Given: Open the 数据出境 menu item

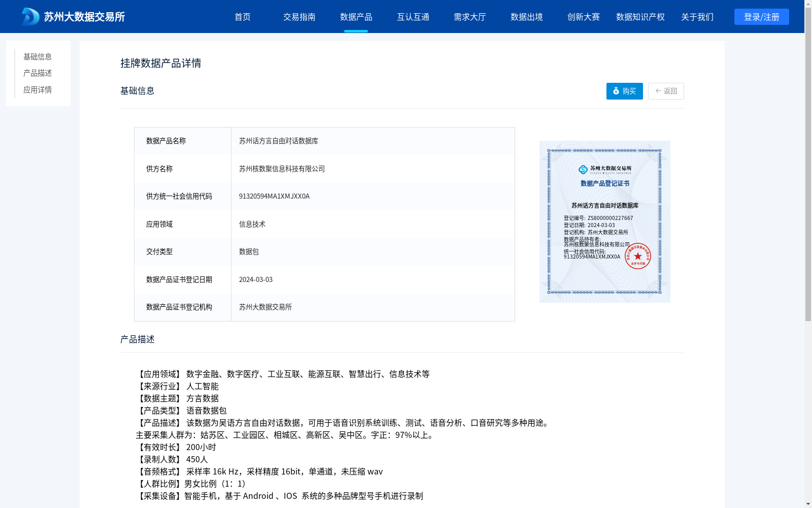Looking at the screenshot, I should point(527,17).
